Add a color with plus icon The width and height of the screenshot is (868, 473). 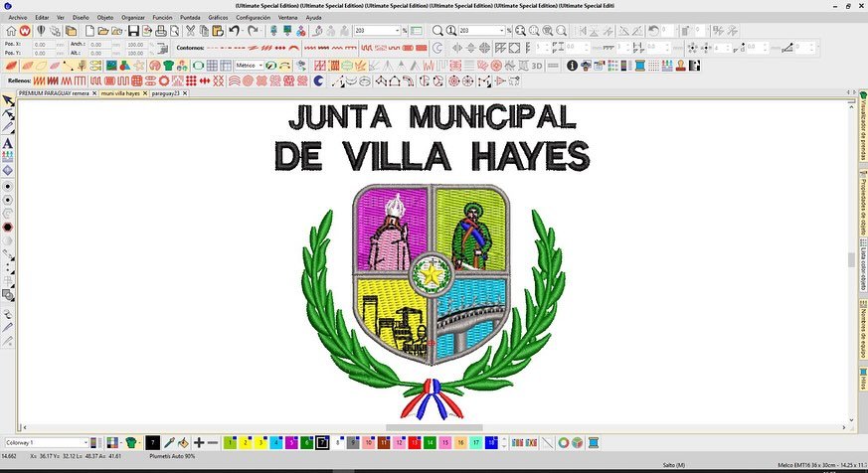(x=199, y=442)
